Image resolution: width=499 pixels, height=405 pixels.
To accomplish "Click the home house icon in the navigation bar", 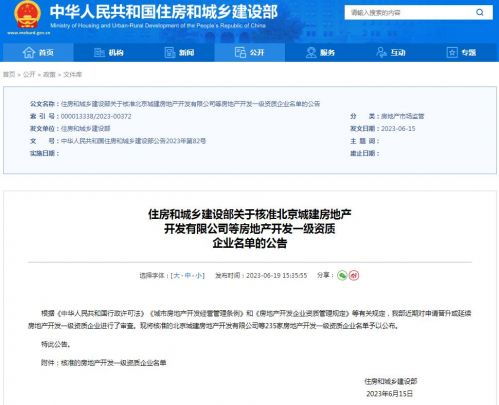I will (29, 52).
